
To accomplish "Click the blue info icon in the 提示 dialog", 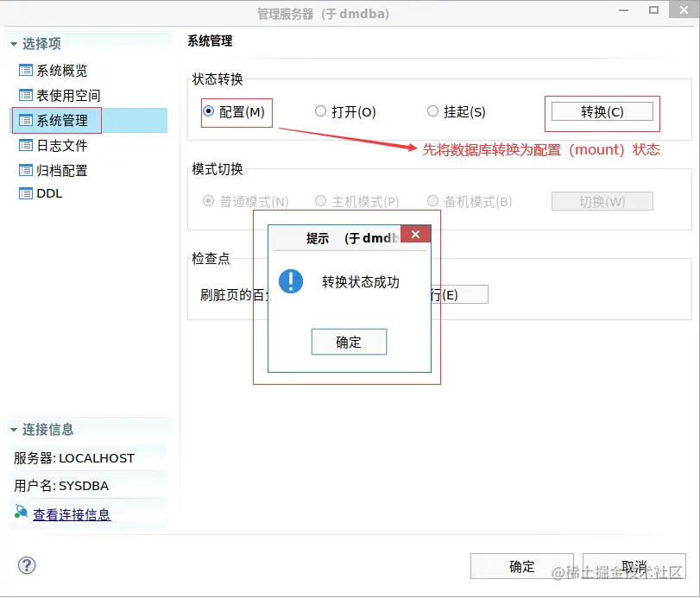I will pyautogui.click(x=291, y=280).
